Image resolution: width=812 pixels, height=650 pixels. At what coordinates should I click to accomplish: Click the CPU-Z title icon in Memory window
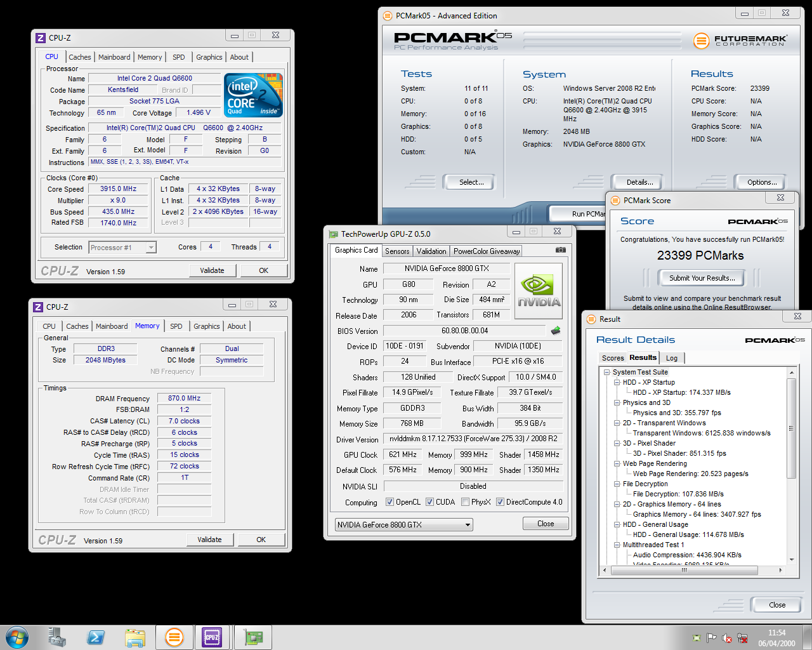point(38,307)
